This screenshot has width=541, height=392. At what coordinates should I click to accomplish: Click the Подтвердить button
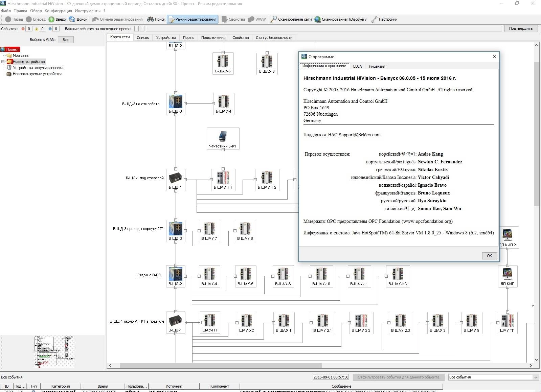521,28
